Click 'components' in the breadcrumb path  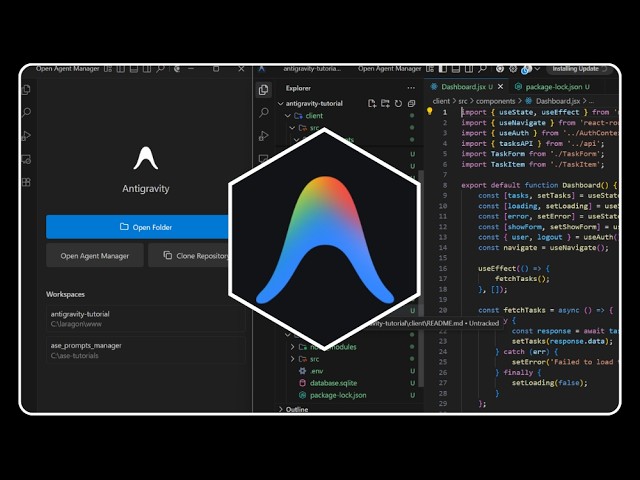pos(496,101)
